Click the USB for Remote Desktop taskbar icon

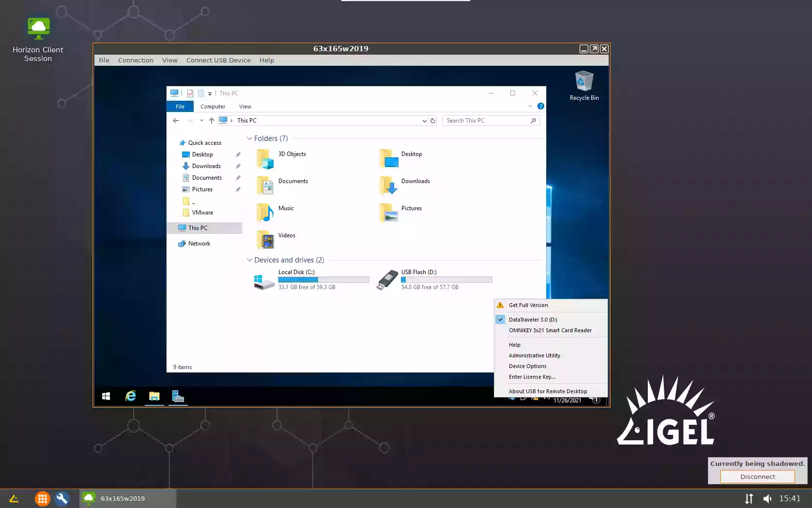click(x=178, y=396)
